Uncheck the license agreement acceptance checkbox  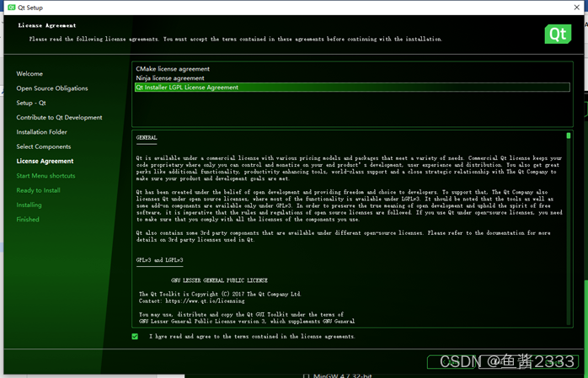click(x=135, y=337)
